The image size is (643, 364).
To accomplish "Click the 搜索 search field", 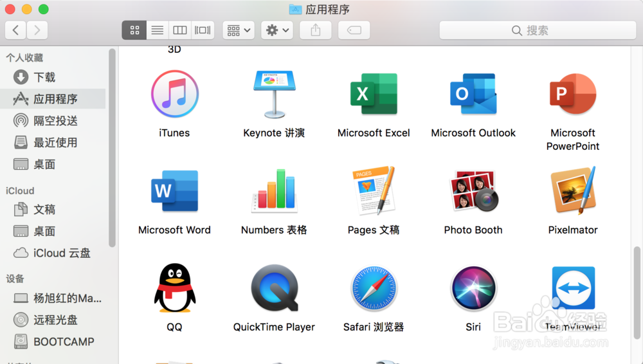I will [538, 30].
